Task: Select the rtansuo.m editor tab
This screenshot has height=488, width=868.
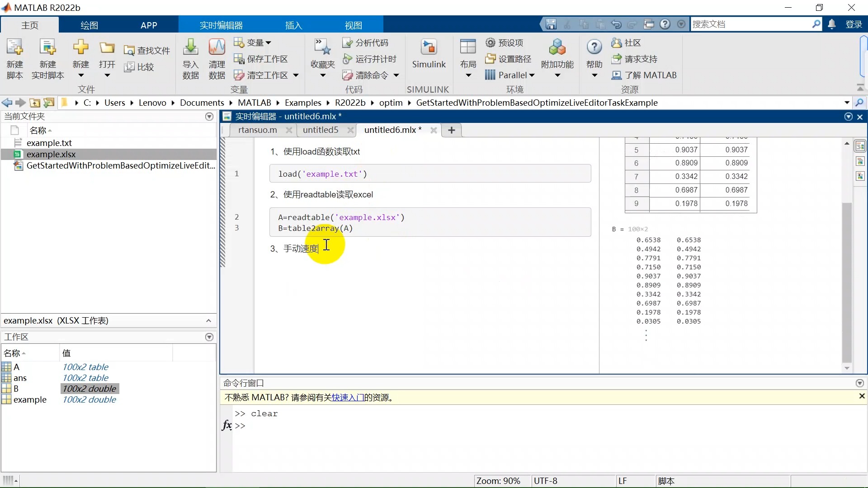Action: (257, 130)
